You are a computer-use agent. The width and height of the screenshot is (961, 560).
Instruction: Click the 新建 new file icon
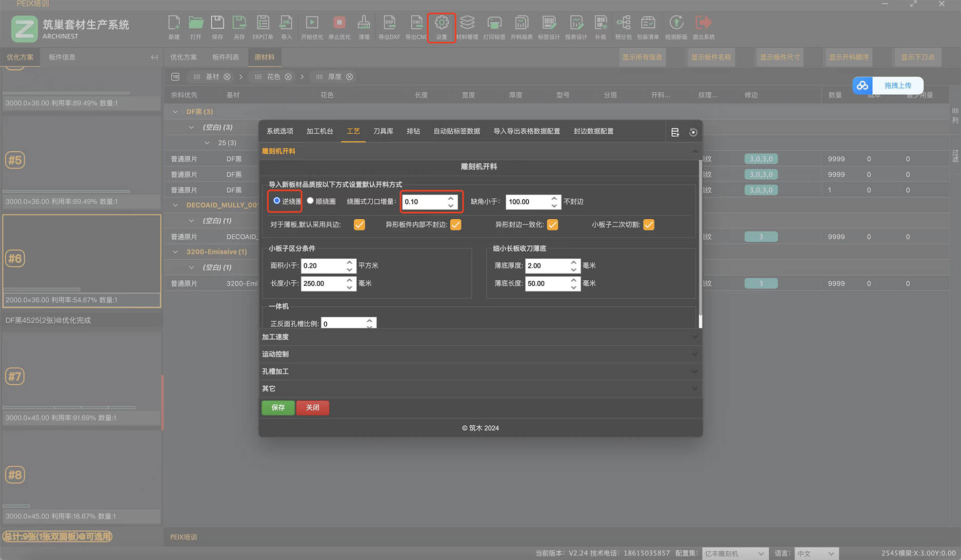pos(174,24)
